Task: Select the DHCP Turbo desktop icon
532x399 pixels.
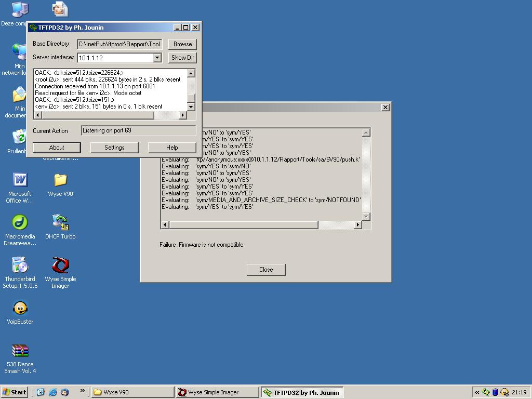Action: [x=60, y=227]
